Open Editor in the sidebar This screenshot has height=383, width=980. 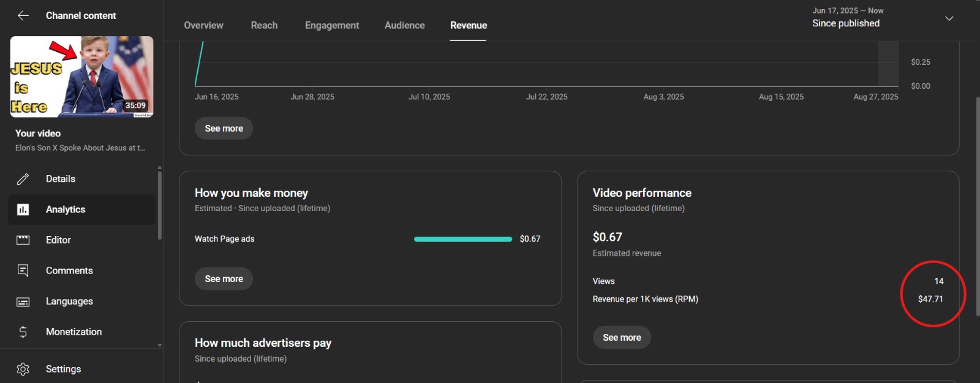82,240
